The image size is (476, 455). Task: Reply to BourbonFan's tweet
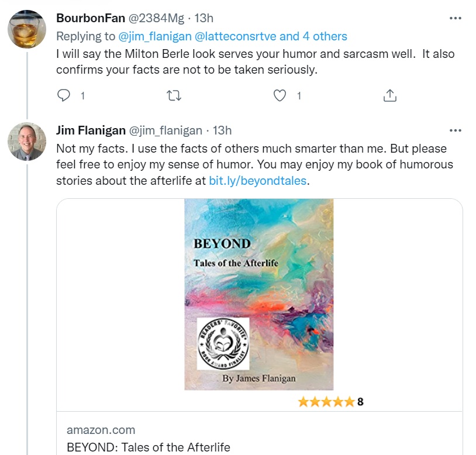[64, 95]
